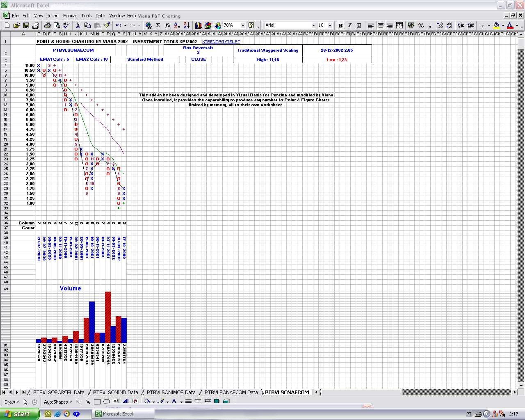Apply Currency style formatting

411,25
